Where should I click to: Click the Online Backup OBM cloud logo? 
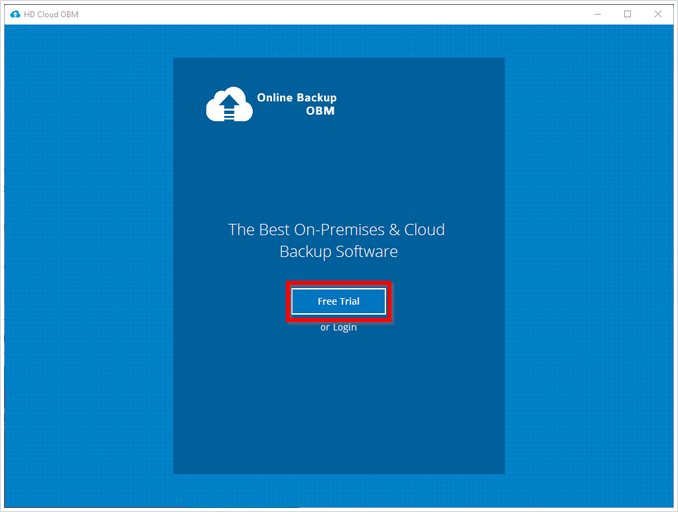229,104
